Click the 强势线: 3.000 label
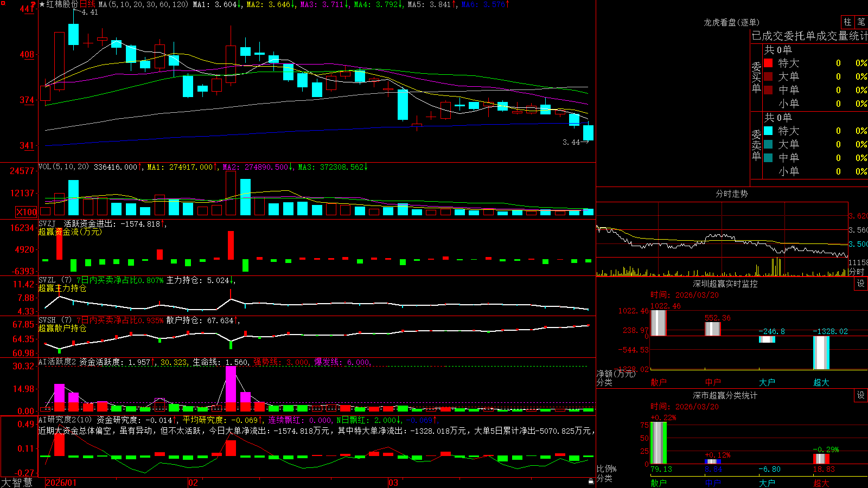This screenshot has width=868, height=488. 281,362
